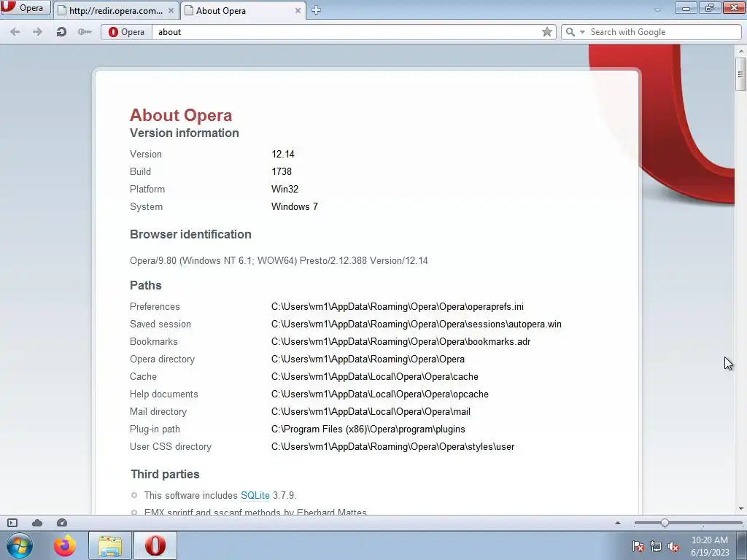Open the search engine selector dropdown

[x=582, y=32]
